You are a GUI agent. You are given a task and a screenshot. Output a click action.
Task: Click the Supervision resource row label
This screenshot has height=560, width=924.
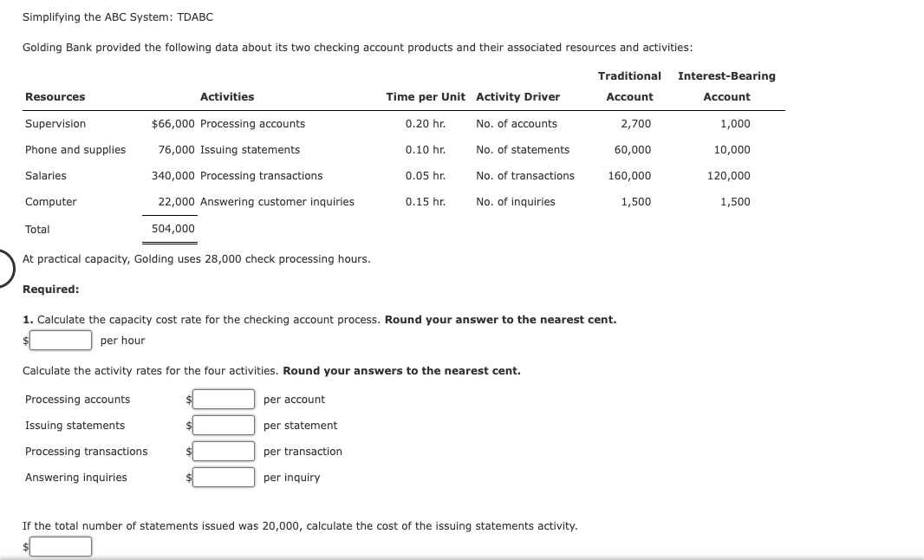(55, 123)
